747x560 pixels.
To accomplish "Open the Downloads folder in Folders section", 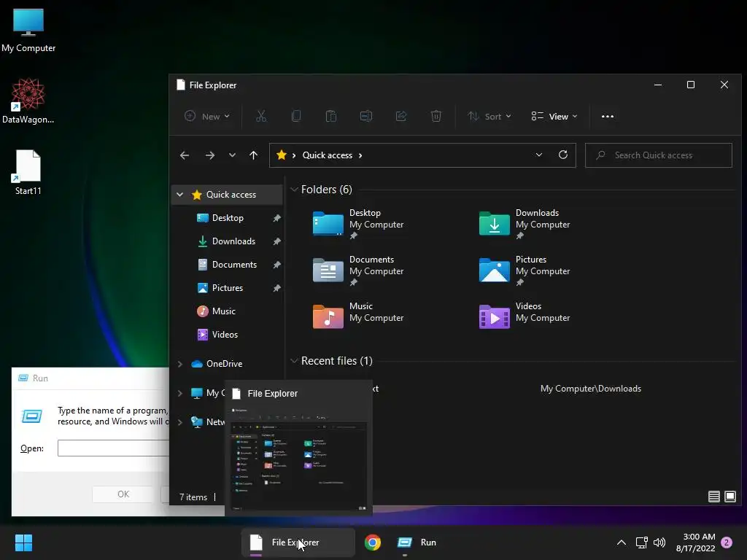I will pos(525,223).
